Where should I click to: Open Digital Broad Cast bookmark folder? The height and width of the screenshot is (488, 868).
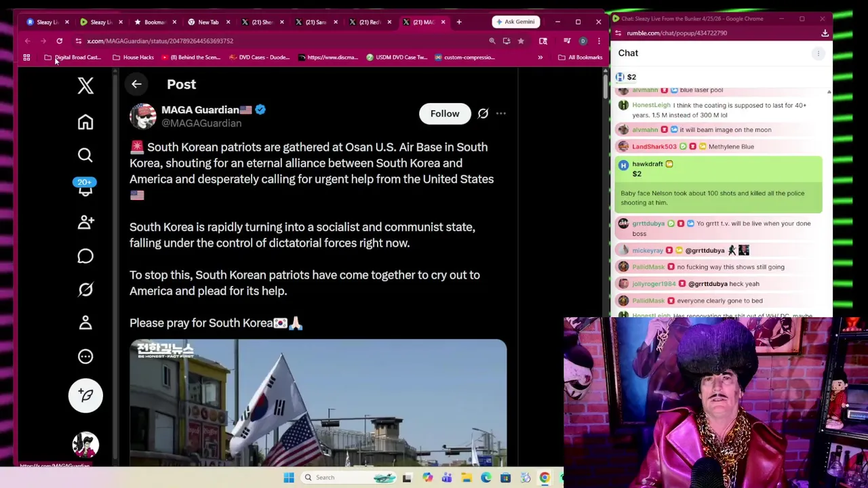point(73,58)
